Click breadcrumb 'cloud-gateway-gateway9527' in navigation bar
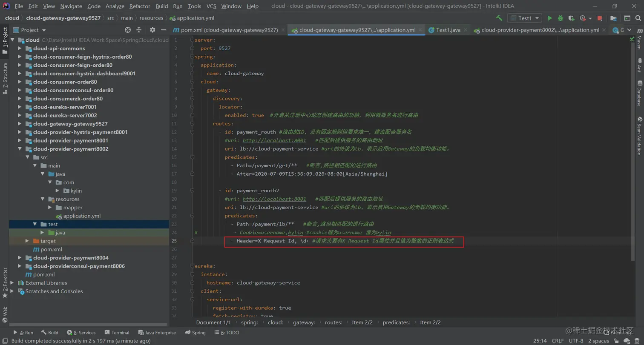Screen dimensions: 644x345 coord(63,18)
